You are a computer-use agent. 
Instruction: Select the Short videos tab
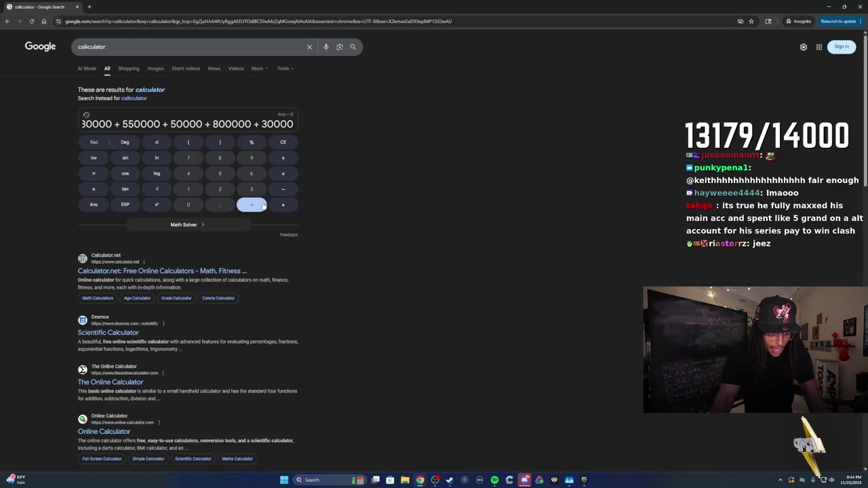[186, 68]
